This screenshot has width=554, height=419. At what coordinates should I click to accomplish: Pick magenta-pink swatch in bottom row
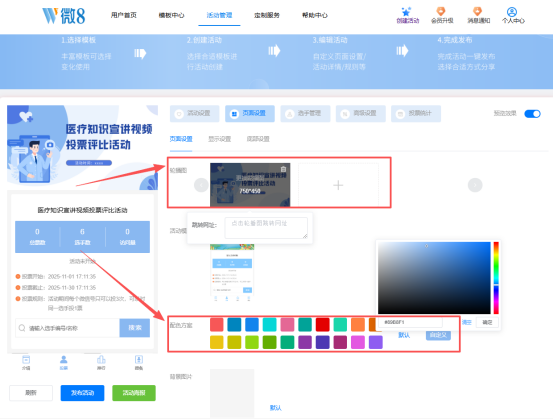click(x=358, y=342)
